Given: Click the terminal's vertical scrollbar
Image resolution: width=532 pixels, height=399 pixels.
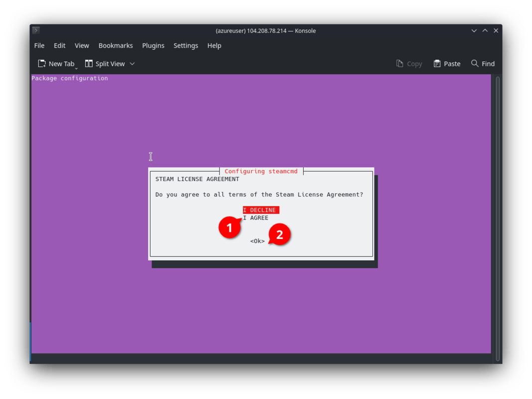Looking at the screenshot, I should pos(498,214).
